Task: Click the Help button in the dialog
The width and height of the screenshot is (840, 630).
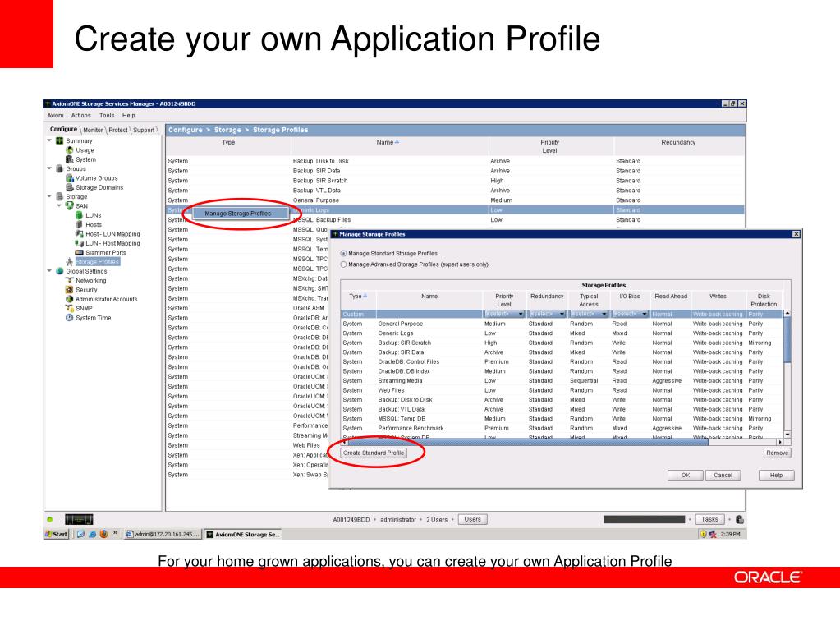Action: pyautogui.click(x=776, y=476)
